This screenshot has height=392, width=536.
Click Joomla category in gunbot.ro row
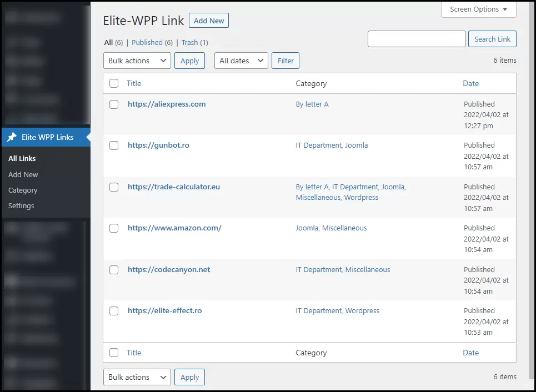(x=357, y=145)
